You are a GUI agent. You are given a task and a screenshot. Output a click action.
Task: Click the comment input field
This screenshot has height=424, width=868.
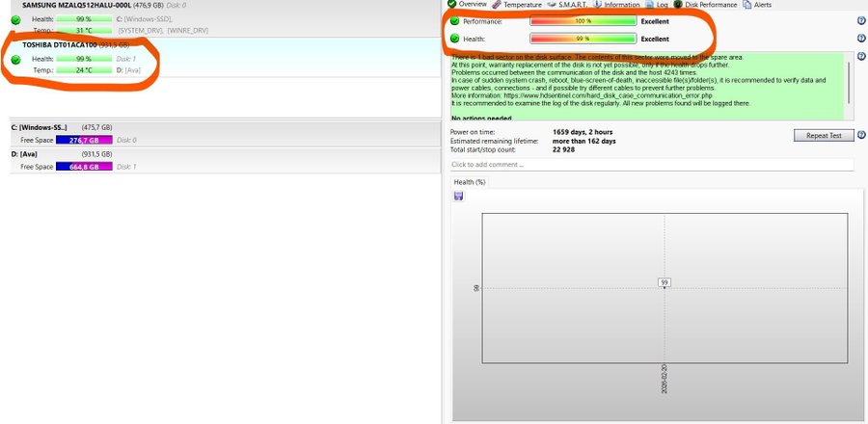pyautogui.click(x=651, y=165)
